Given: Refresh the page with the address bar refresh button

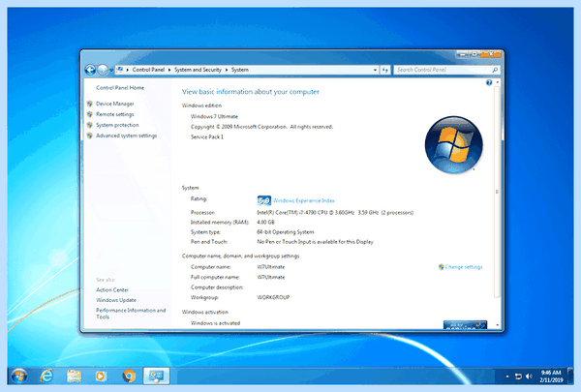Looking at the screenshot, I should [x=385, y=70].
